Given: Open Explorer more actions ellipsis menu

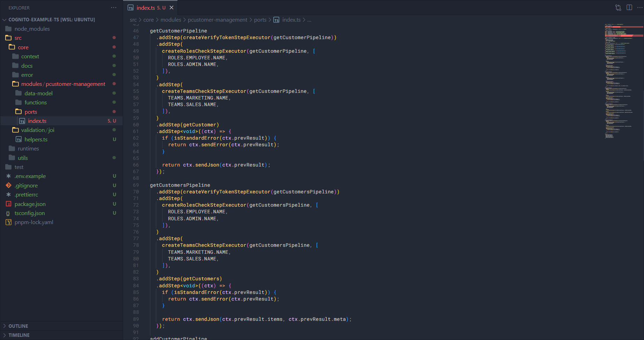Looking at the screenshot, I should click(114, 8).
